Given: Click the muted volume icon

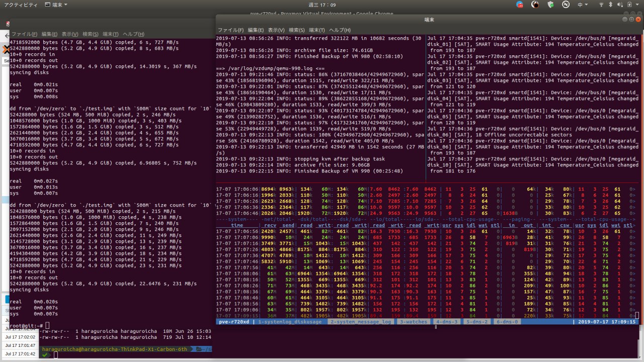Looking at the screenshot, I should tap(619, 5).
